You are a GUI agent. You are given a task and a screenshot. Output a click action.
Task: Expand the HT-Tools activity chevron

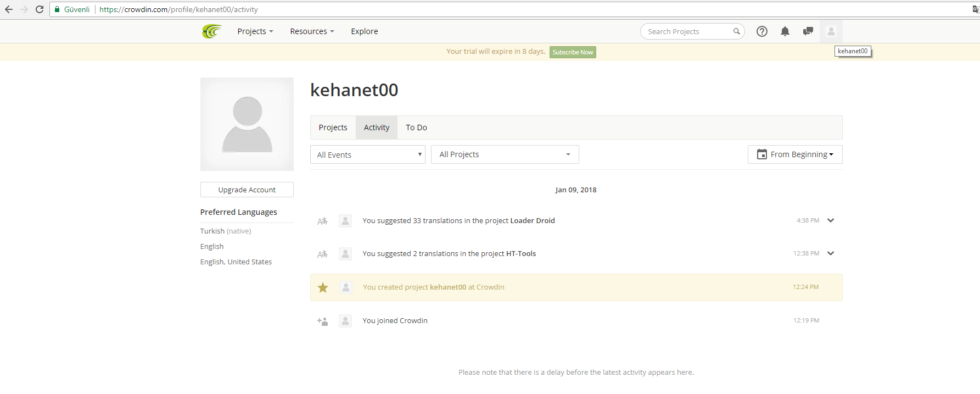831,253
